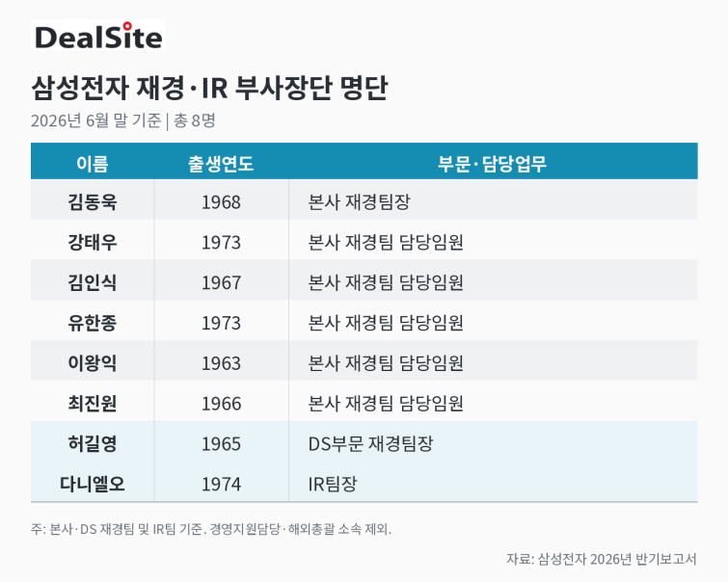Screen dimensions: 728x582
Task: Select the name cell '유한종'
Action: 93,323
